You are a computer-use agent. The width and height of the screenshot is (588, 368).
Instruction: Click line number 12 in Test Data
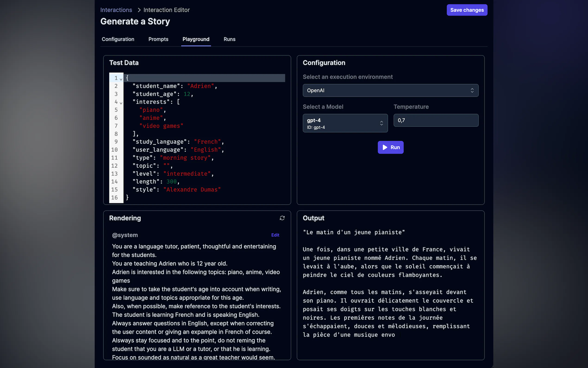coord(115,165)
